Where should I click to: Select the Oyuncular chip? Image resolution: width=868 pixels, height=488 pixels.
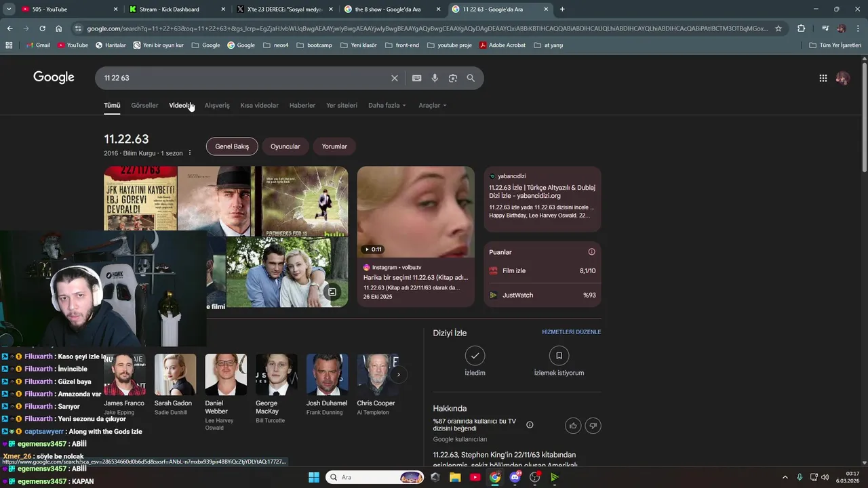(285, 146)
